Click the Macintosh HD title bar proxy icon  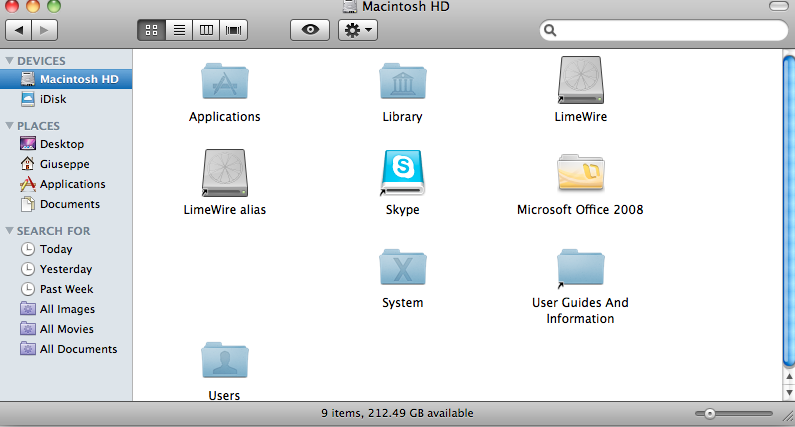tap(350, 6)
